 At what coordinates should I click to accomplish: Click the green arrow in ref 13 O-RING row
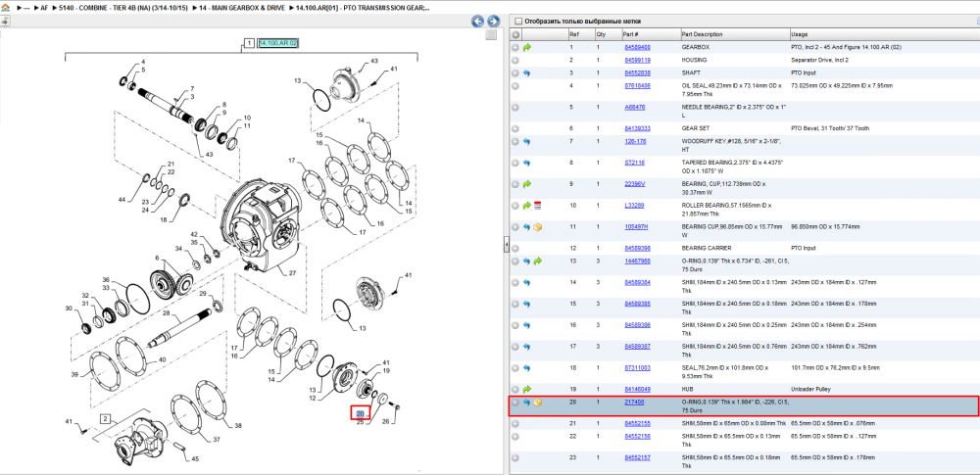tap(537, 261)
